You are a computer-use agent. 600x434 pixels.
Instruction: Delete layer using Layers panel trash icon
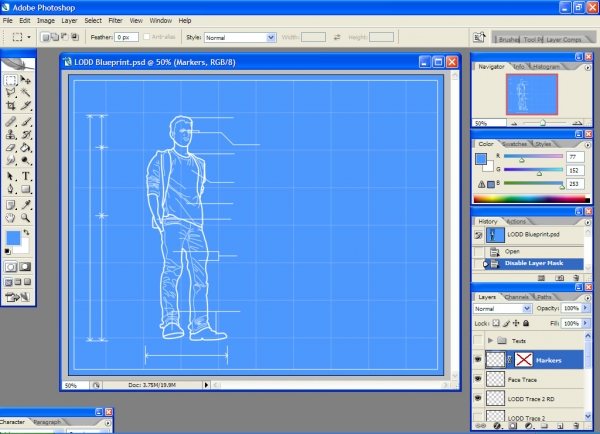coord(576,426)
